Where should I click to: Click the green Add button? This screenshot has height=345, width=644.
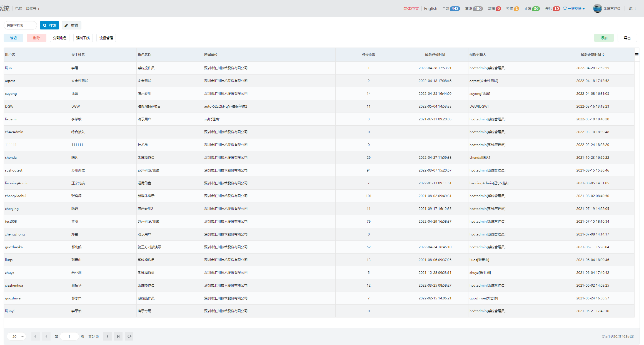point(604,38)
